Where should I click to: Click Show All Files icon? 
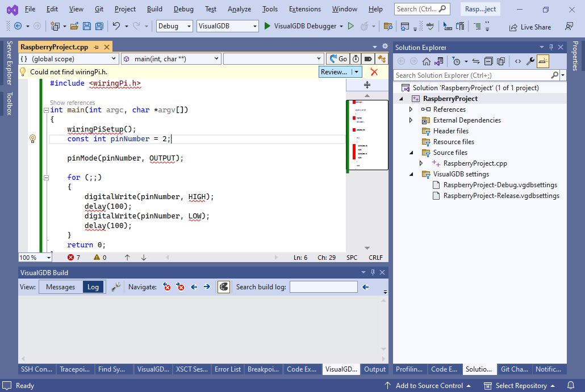tap(501, 61)
